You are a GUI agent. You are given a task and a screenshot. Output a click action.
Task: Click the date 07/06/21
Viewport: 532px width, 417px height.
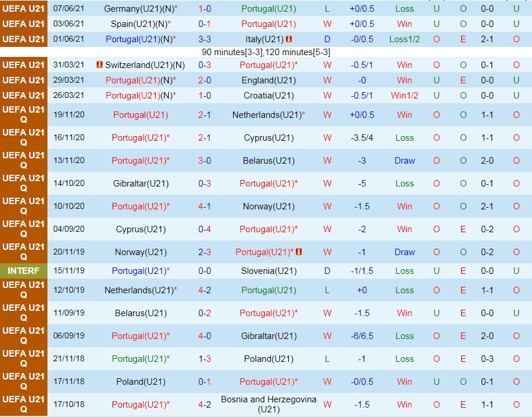point(69,8)
